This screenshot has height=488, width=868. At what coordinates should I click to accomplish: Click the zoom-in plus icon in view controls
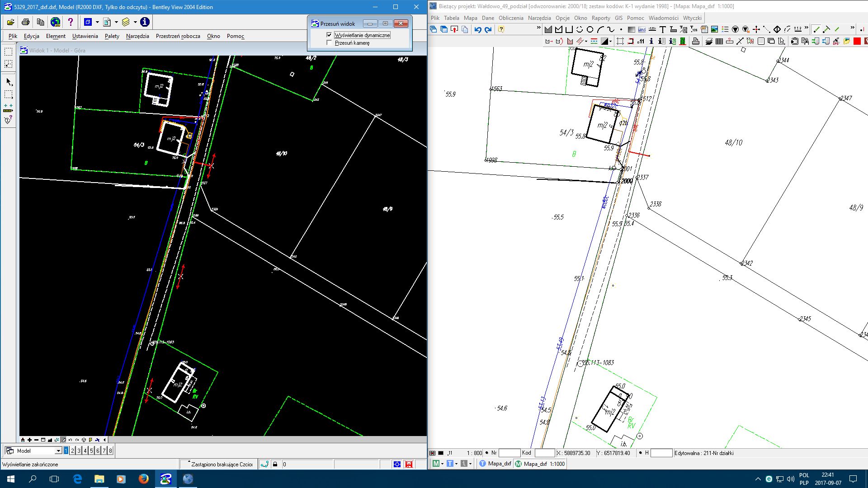click(29, 440)
